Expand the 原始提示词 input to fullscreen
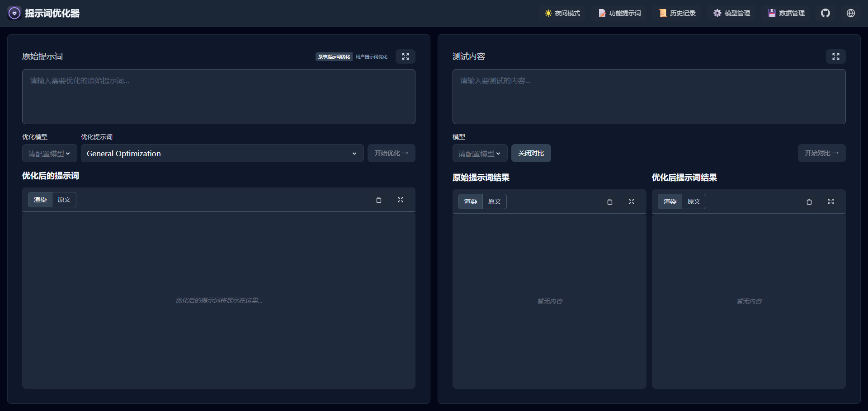The height and width of the screenshot is (411, 868). coord(405,56)
